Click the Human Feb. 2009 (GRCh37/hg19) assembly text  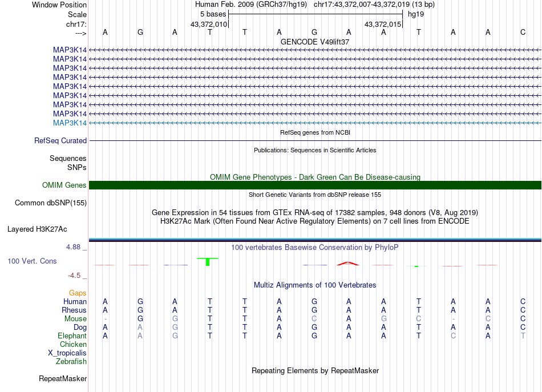[x=251, y=5]
